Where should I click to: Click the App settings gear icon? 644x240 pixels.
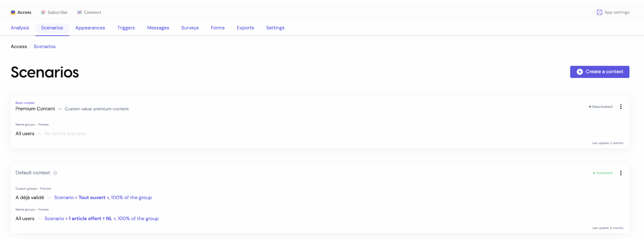599,12
